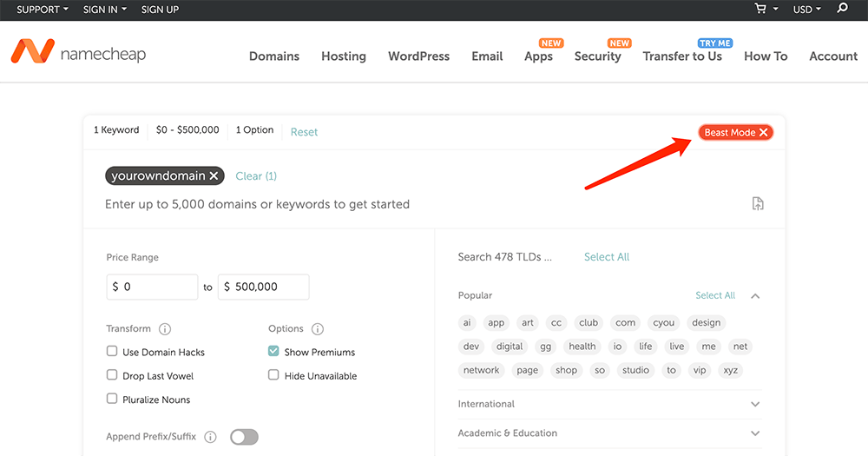
Task: Click the minimum price field
Action: (152, 287)
